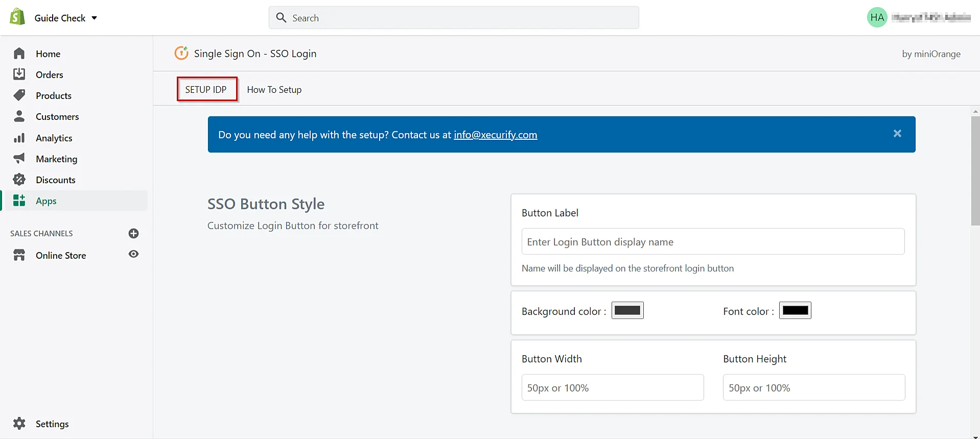The width and height of the screenshot is (980, 439).
Task: Open the Guide Check store dropdown
Action: [x=66, y=18]
